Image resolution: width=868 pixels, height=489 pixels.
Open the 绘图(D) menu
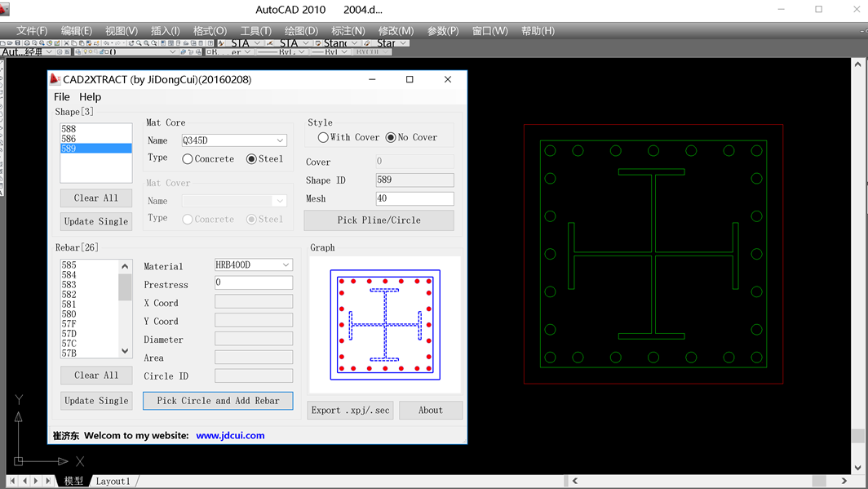(301, 31)
